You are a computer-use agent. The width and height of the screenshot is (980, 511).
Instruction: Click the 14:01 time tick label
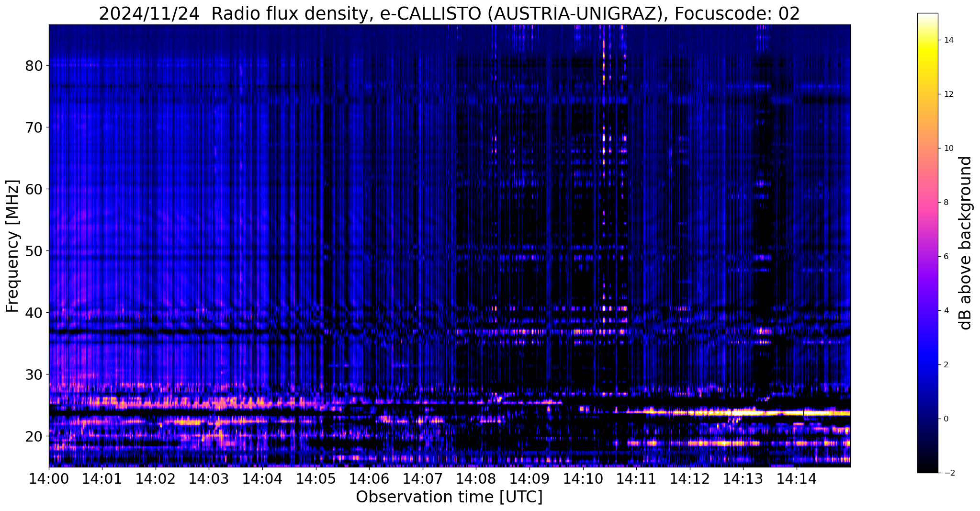pyautogui.click(x=102, y=478)
